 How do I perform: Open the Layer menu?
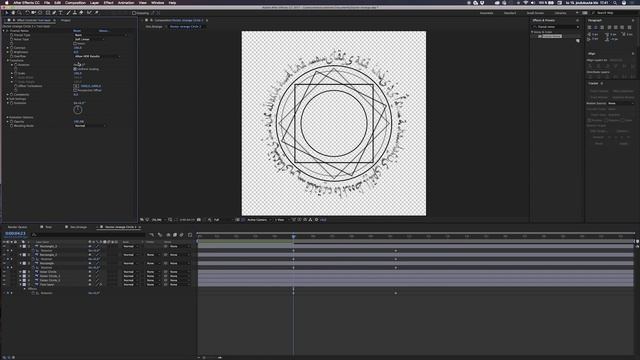[x=94, y=2]
